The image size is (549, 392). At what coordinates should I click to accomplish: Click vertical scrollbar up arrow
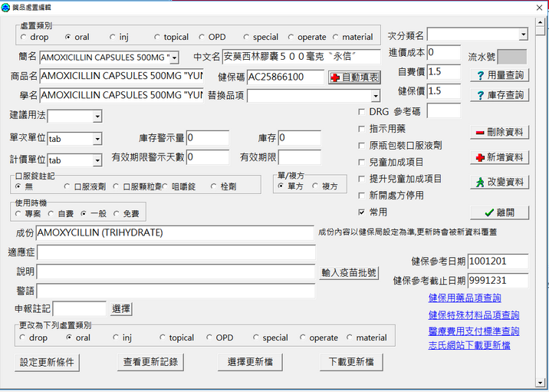pos(541,22)
